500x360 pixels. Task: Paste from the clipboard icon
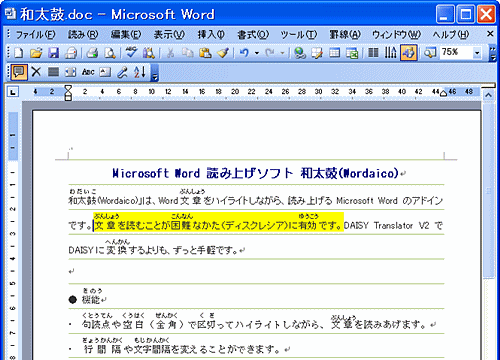[205, 53]
